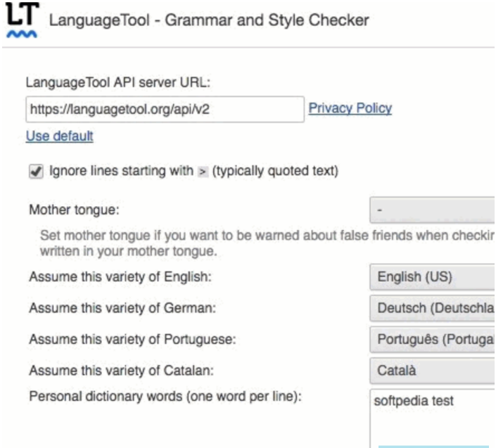Viewport: 496px width, 448px height.
Task: Click the Assume this variety of Catalan label
Action: [122, 371]
